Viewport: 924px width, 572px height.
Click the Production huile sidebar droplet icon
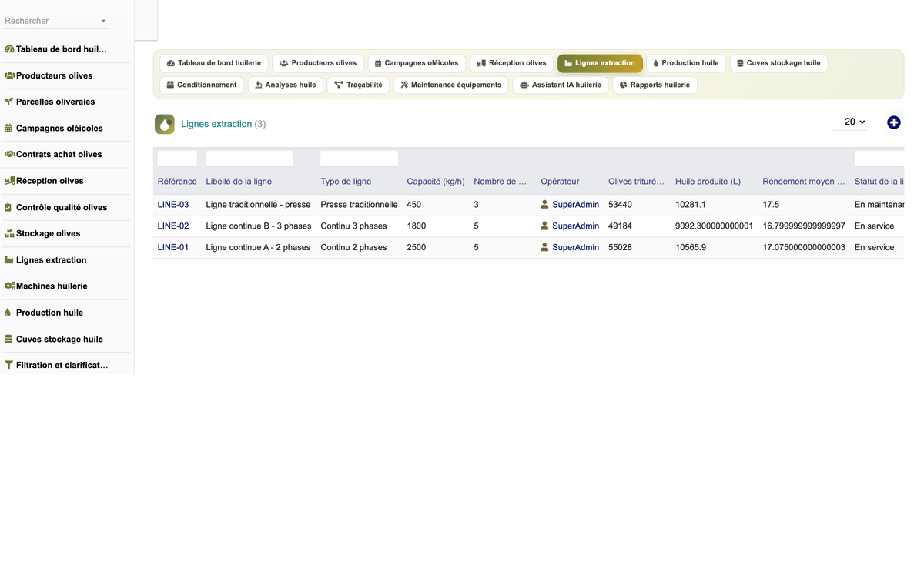coord(8,313)
